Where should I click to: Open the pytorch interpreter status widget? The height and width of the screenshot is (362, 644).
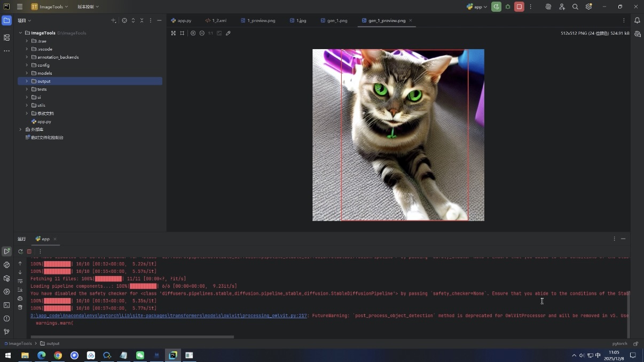point(619,344)
